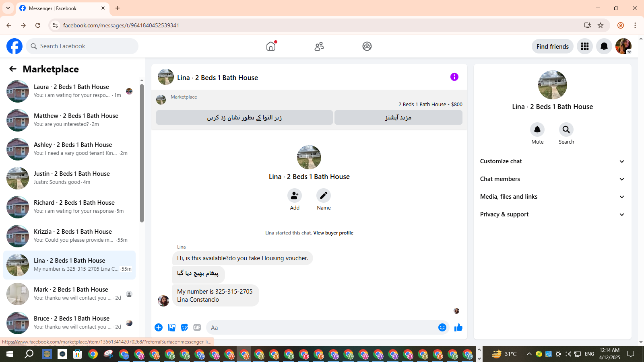Choose a GIF in composer

[x=197, y=327]
